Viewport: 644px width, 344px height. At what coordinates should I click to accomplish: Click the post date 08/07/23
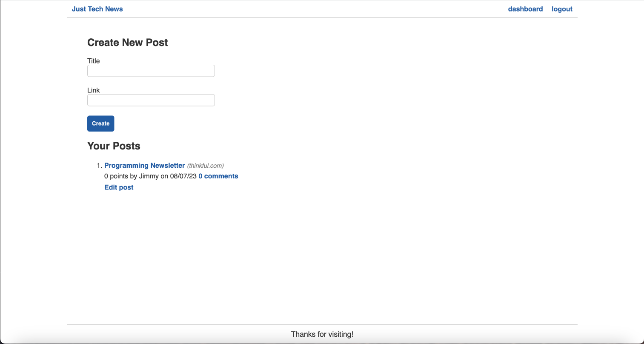coord(183,176)
